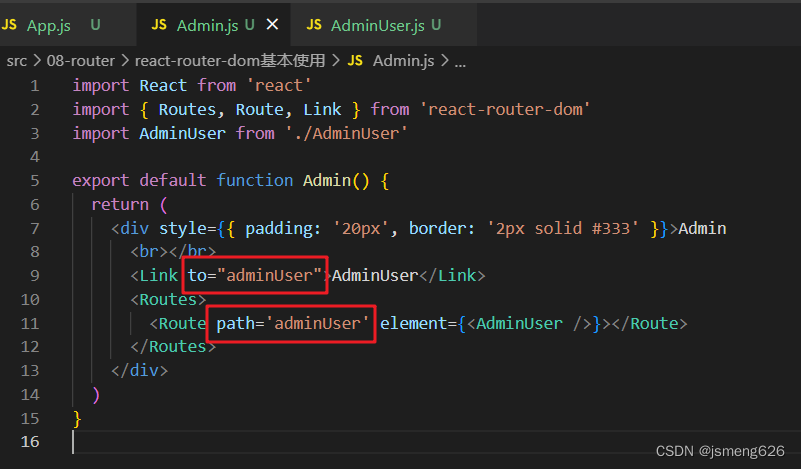Click the JS file icon on AdminUser.js tab
Image resolution: width=801 pixels, height=469 pixels.
tap(314, 25)
